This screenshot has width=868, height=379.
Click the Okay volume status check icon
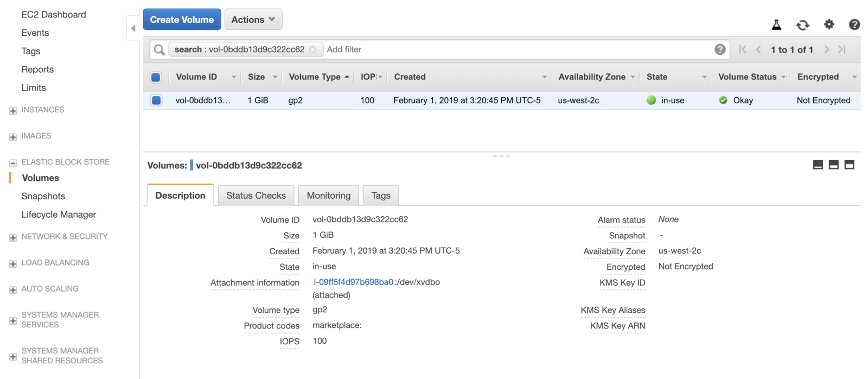coord(723,100)
